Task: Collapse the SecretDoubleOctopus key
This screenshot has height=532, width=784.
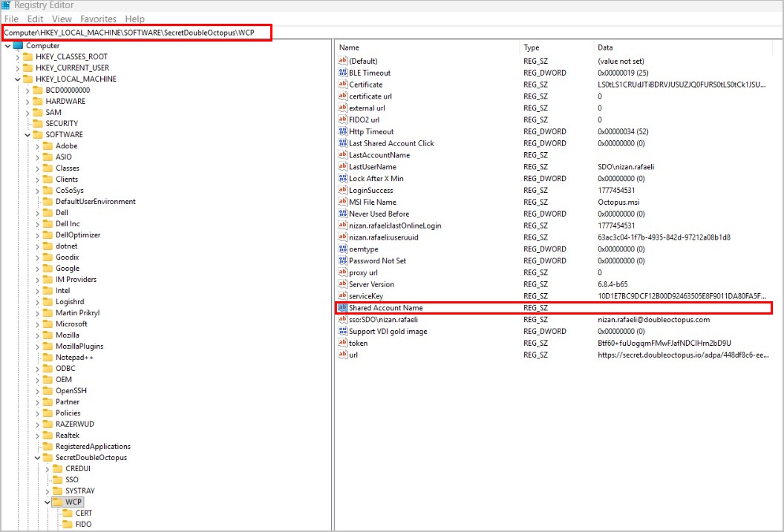Action: point(38,458)
